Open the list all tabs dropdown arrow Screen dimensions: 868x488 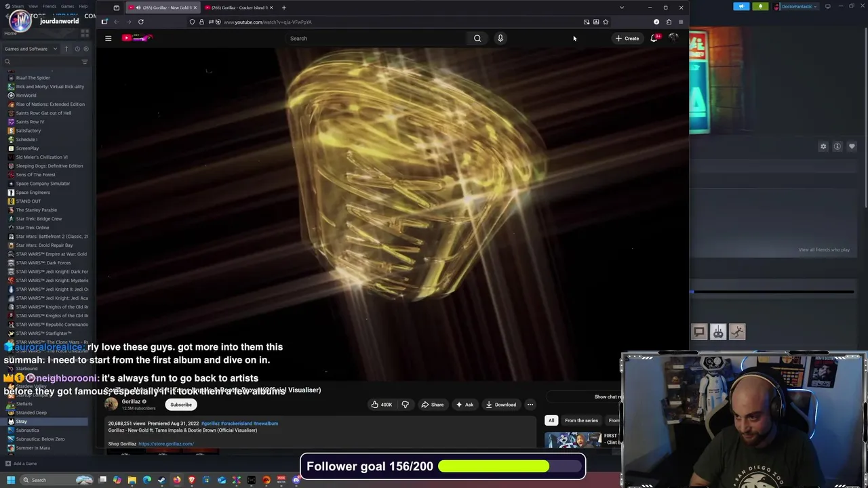click(622, 7)
